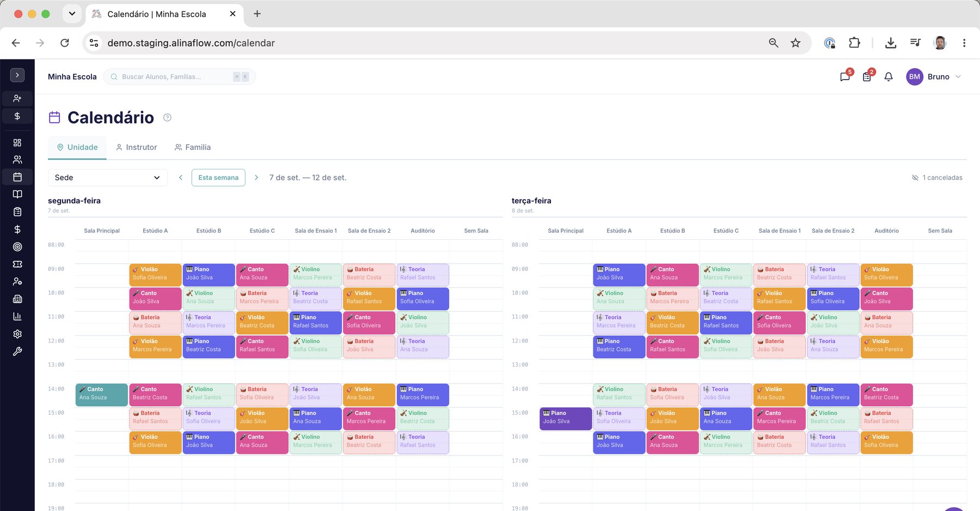Viewport: 980px width, 511px height.
Task: Open the dashboard grid icon in the sidebar
Action: (x=17, y=142)
